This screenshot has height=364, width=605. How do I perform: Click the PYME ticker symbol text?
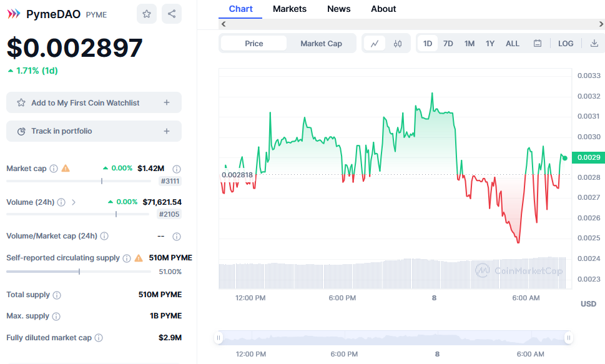point(96,15)
